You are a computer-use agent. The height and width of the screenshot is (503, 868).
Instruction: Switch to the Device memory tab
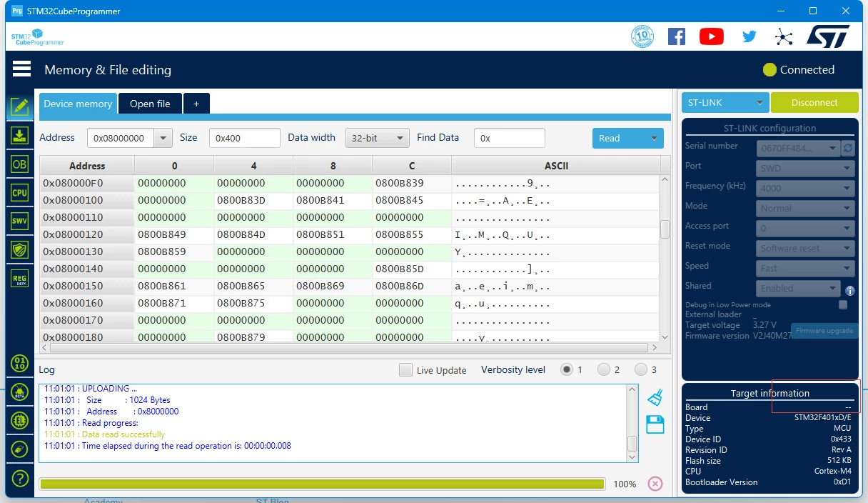(x=78, y=104)
